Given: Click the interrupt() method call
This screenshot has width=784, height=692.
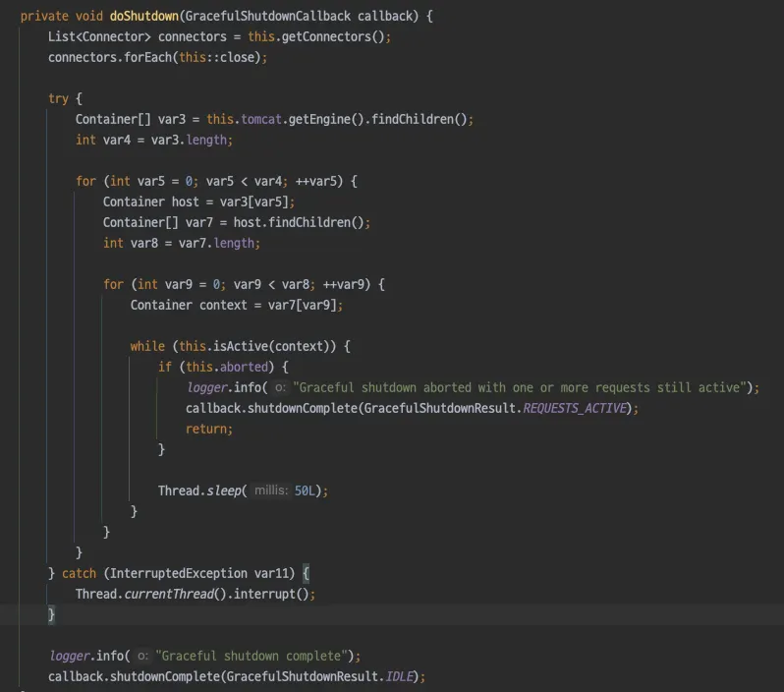Looking at the screenshot, I should [x=271, y=595].
